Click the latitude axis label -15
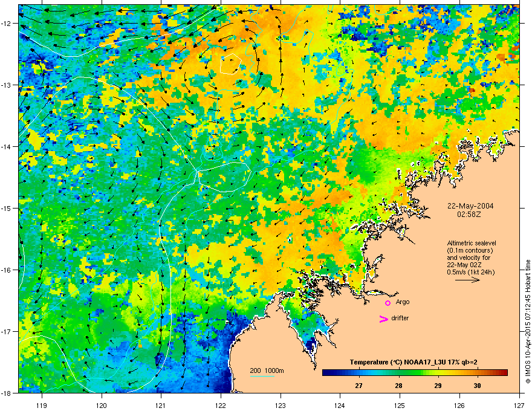Image resolution: width=532 pixels, height=411 pixels. tap(6, 208)
